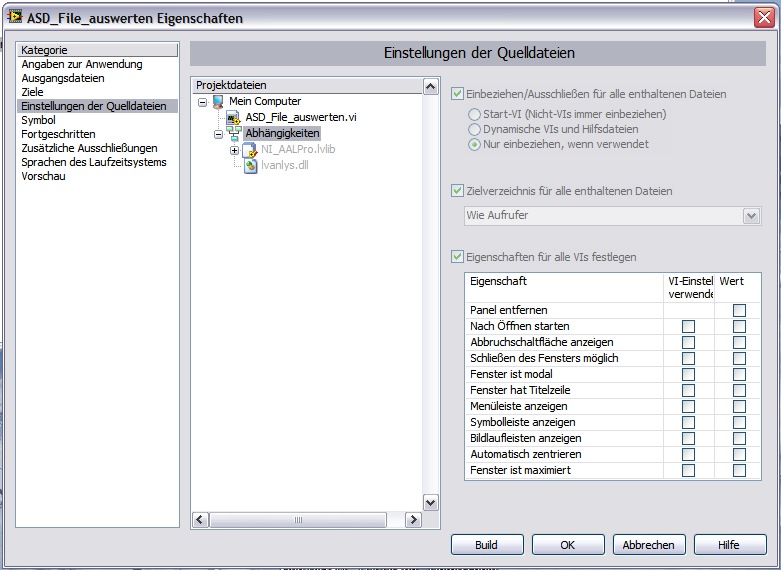
Task: Open Ausgangsdateien category
Action: coord(97,78)
